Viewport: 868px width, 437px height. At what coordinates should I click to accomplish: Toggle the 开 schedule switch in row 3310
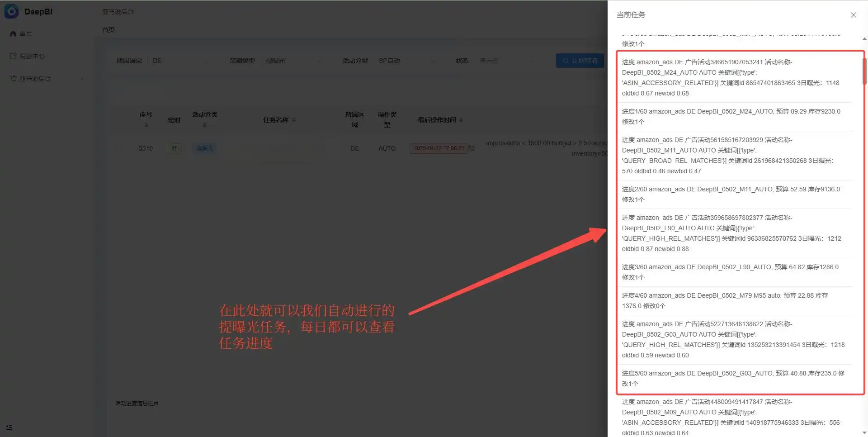[174, 148]
